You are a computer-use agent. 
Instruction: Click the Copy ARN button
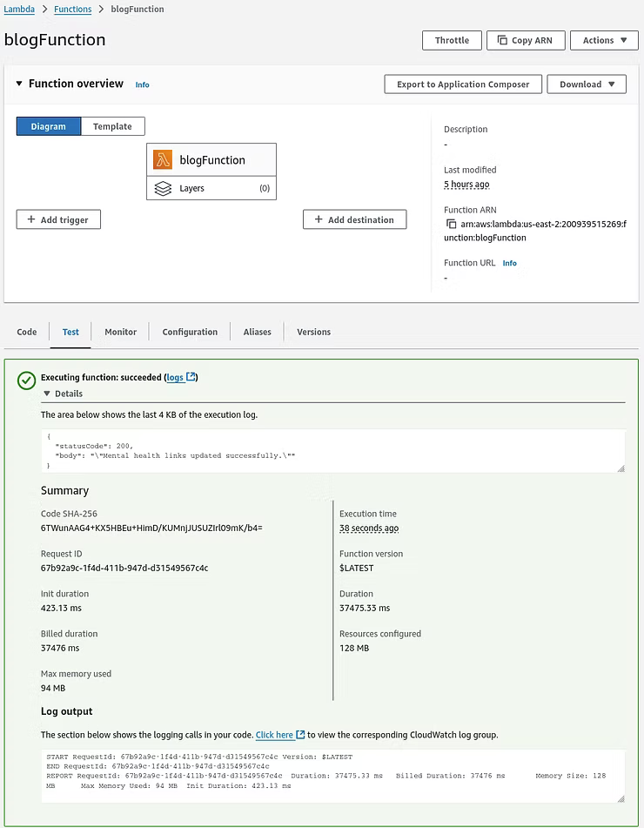(526, 40)
